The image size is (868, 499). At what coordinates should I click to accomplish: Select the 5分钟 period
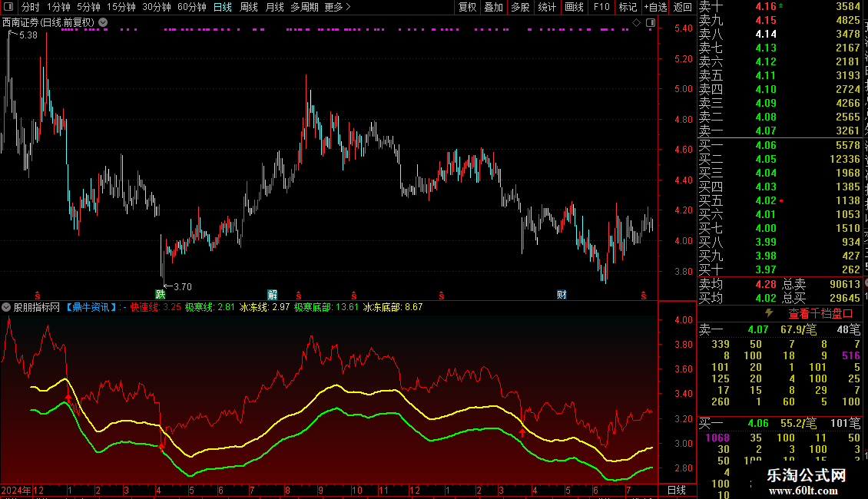click(88, 7)
